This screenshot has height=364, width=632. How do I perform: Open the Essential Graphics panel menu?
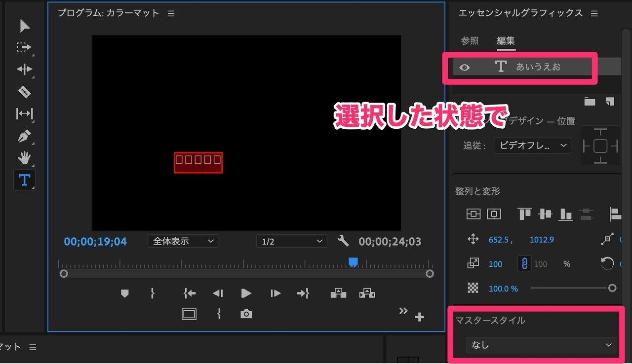(x=594, y=14)
